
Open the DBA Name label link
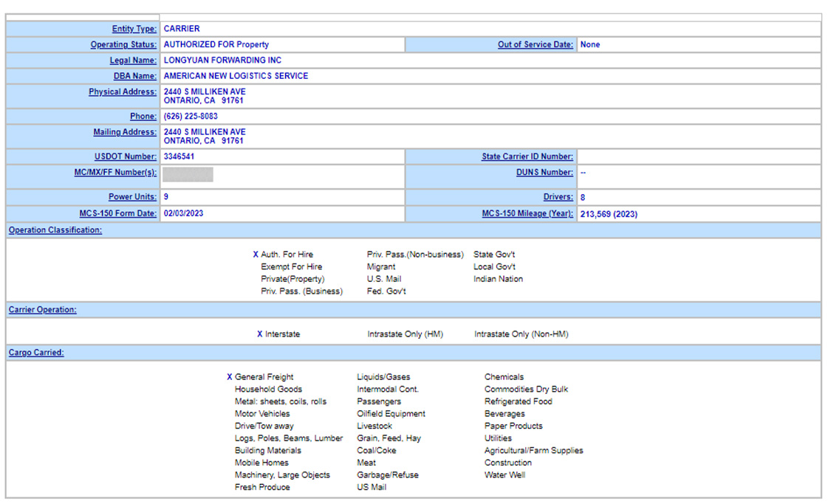click(x=134, y=76)
